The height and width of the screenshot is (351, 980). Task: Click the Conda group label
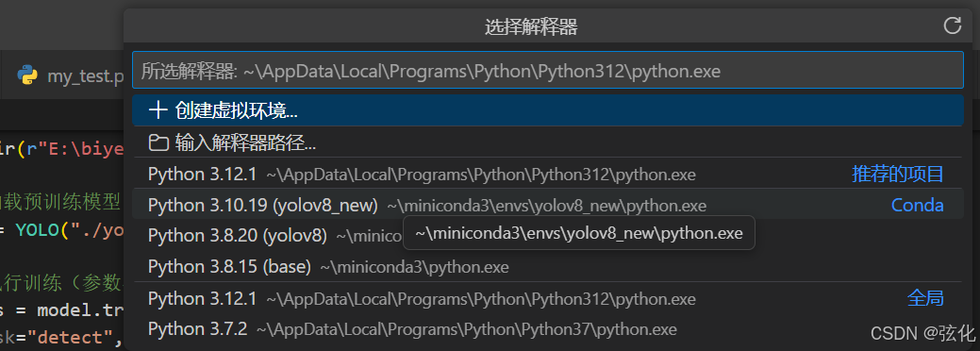(x=917, y=205)
